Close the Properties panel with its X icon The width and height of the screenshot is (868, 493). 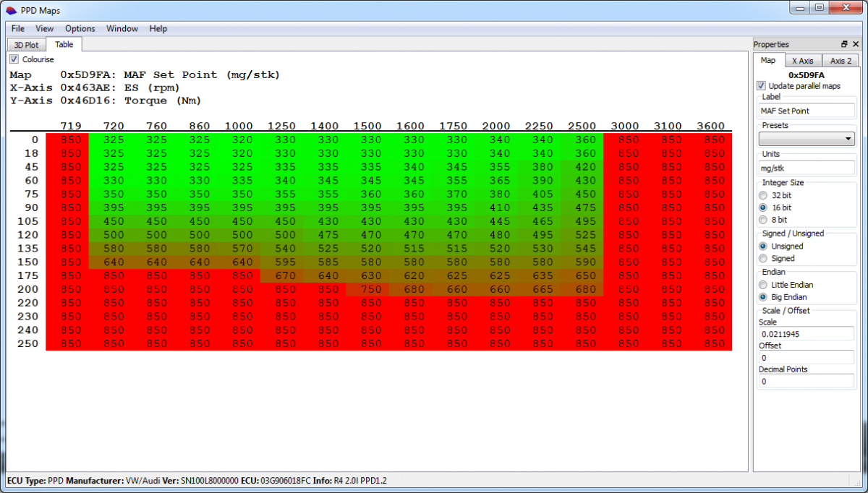856,44
